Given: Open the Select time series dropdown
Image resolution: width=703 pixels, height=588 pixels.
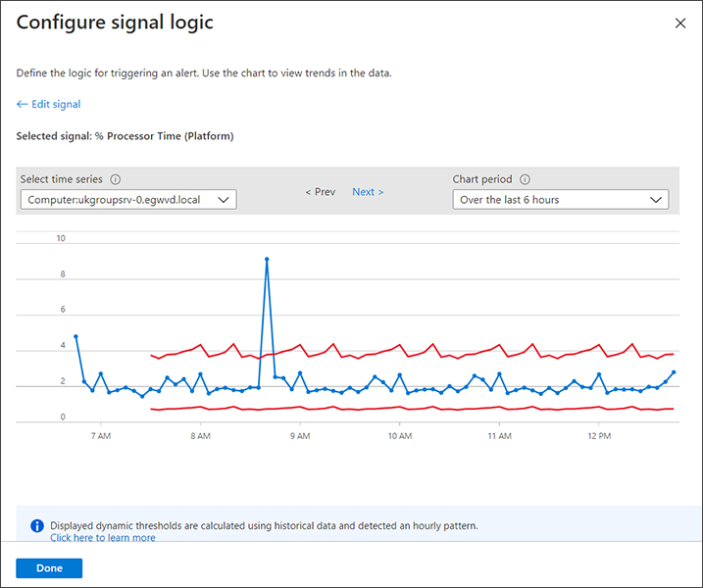Looking at the screenshot, I should (128, 200).
